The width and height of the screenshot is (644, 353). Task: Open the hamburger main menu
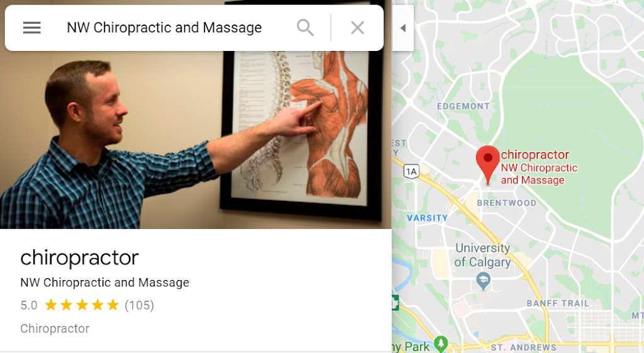31,28
